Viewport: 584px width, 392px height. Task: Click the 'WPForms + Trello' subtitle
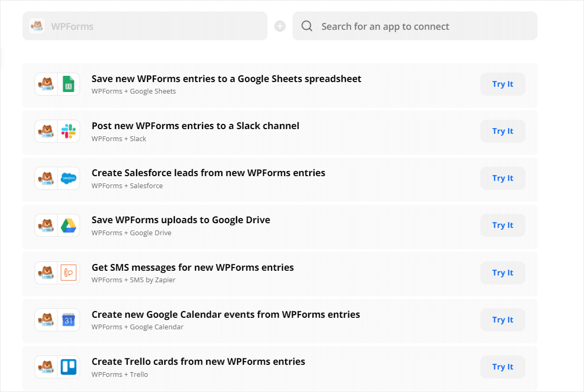click(119, 375)
